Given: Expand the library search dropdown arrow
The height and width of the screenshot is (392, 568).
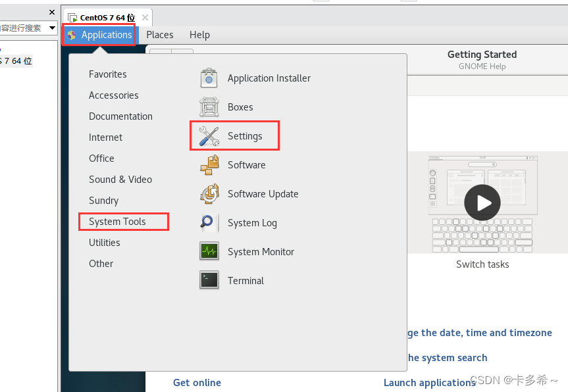Looking at the screenshot, I should [x=52, y=28].
